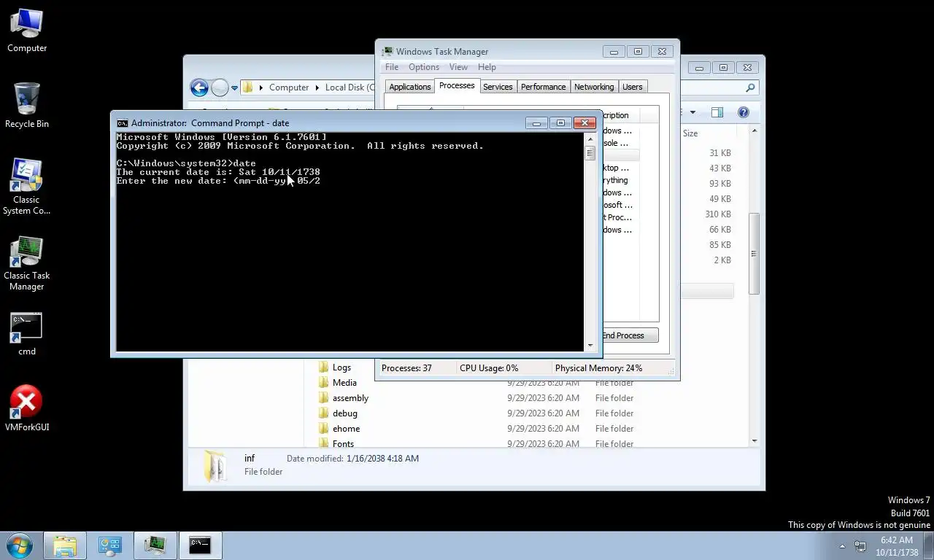The image size is (934, 560).
Task: Click the Command Prompt title bar icon
Action: tap(123, 123)
